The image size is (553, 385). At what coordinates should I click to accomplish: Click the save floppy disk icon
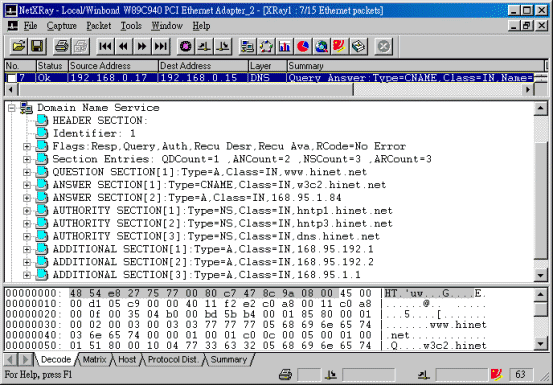point(37,46)
